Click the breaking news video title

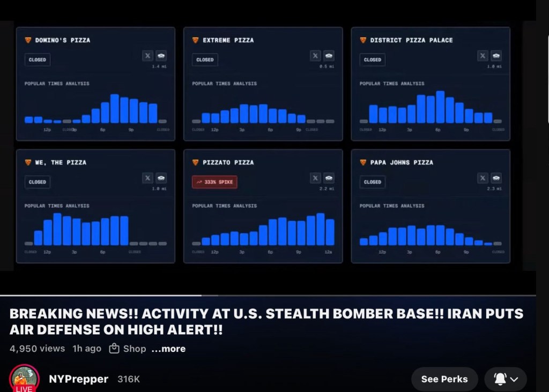pyautogui.click(x=266, y=321)
